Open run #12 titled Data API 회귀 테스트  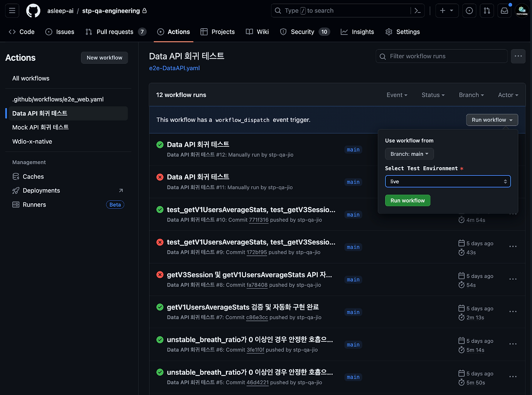[198, 144]
